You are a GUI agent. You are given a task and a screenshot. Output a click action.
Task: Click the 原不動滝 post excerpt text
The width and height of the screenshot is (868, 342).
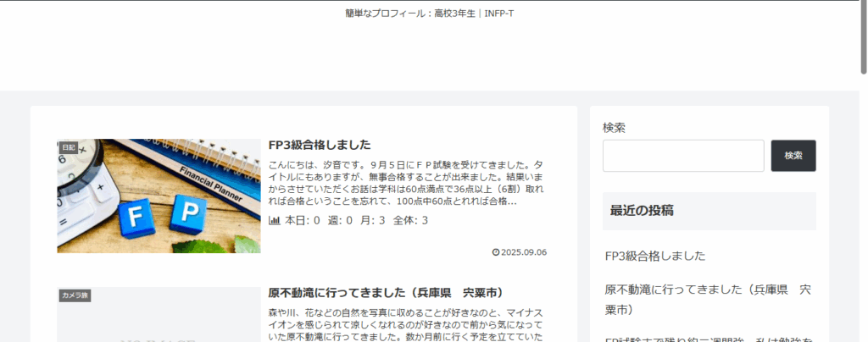(407, 324)
